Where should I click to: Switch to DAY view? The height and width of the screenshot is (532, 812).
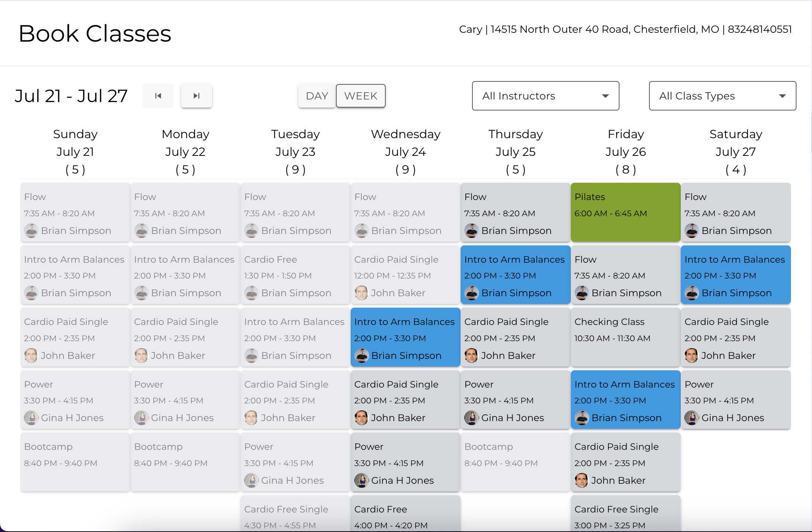coord(317,96)
